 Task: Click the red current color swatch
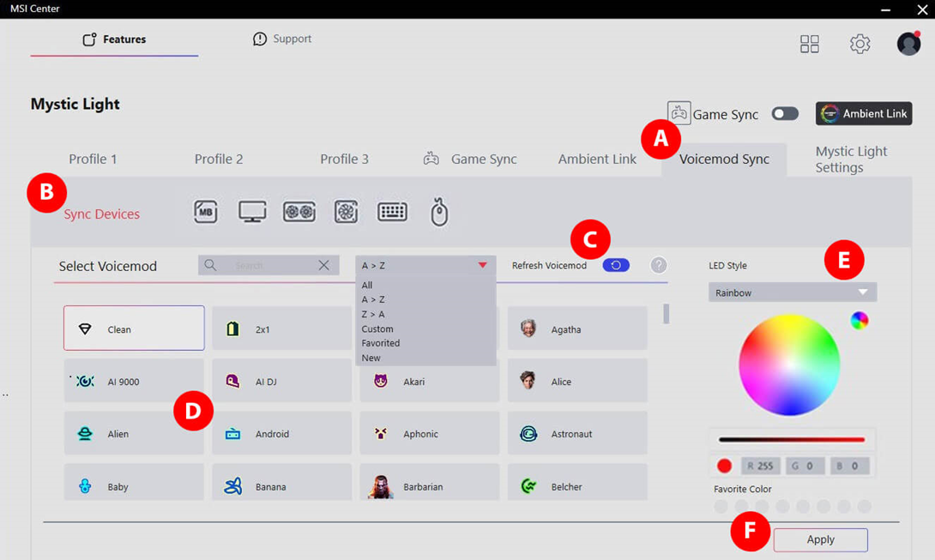725,466
